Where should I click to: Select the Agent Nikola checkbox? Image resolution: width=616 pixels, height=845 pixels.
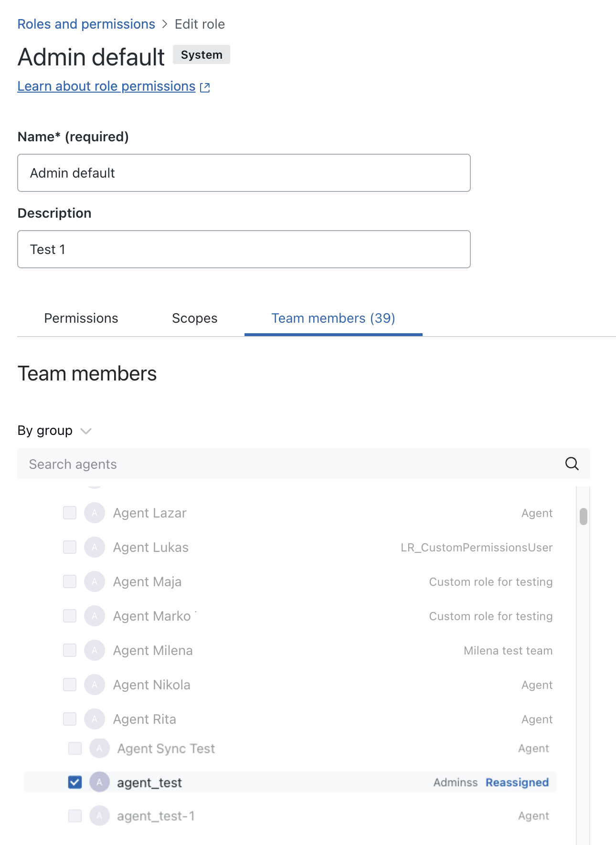(x=70, y=685)
